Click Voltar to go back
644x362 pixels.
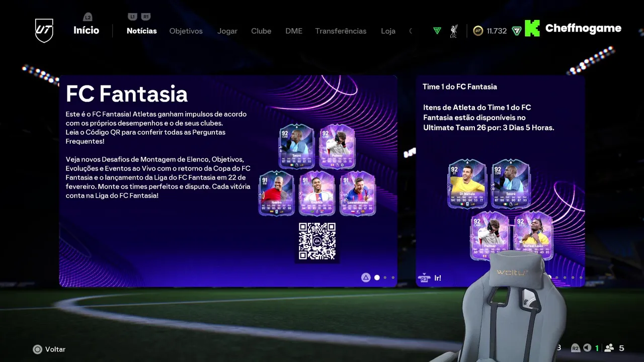coord(55,349)
